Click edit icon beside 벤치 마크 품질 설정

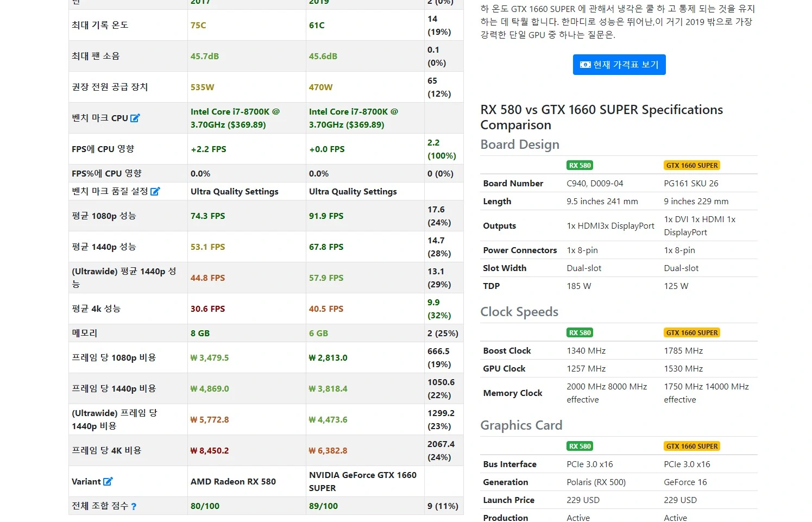pos(155,191)
